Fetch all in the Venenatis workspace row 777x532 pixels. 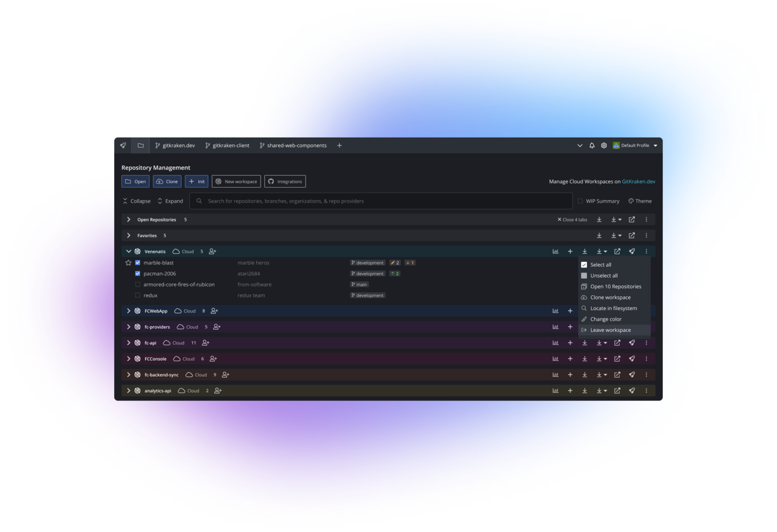(585, 251)
